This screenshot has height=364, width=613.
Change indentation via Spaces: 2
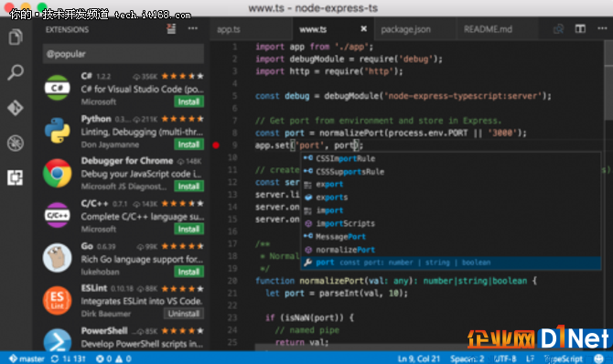(x=468, y=359)
